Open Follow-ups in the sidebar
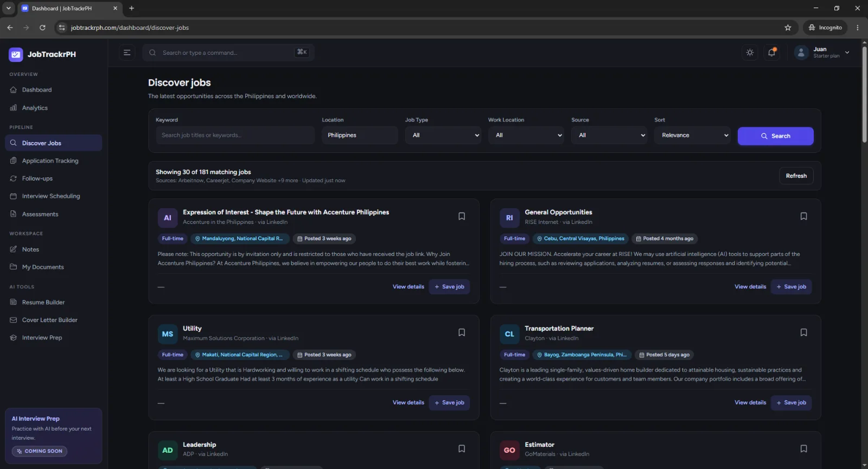868x469 pixels. (53, 178)
